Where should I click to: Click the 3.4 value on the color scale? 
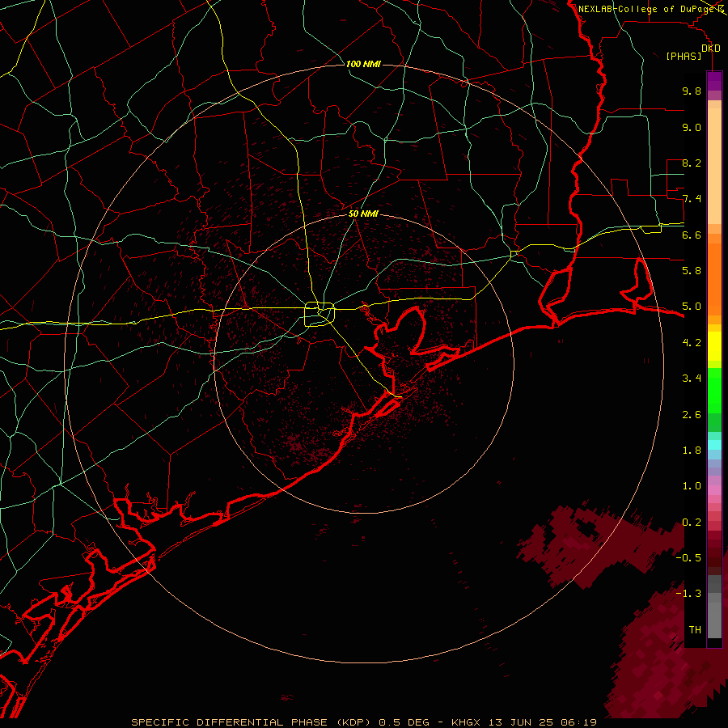[692, 379]
